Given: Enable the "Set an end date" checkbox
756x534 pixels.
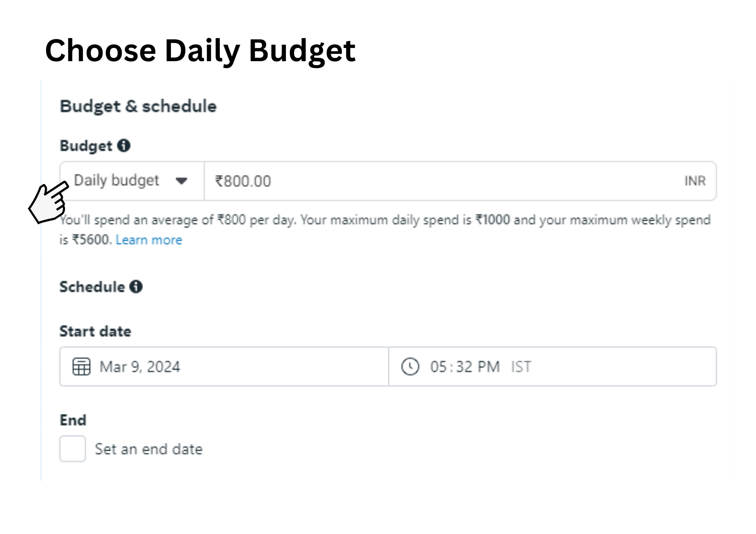Looking at the screenshot, I should pyautogui.click(x=73, y=449).
